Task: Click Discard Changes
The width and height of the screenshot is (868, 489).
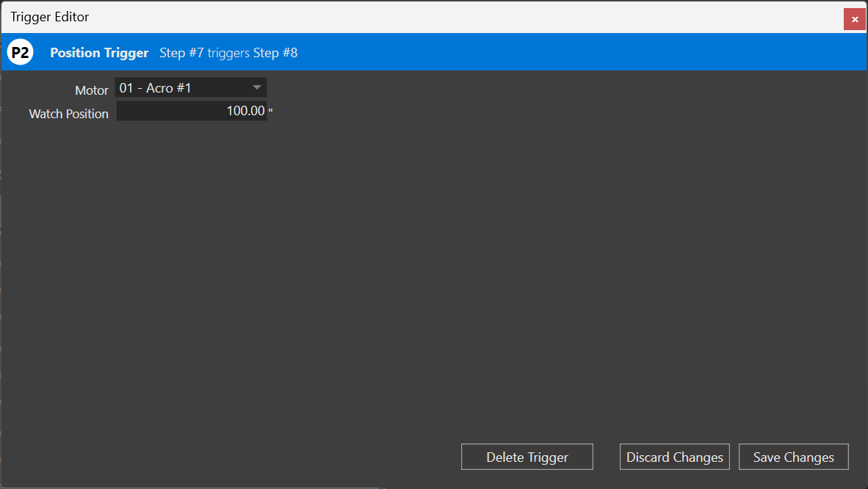Action: 674,457
